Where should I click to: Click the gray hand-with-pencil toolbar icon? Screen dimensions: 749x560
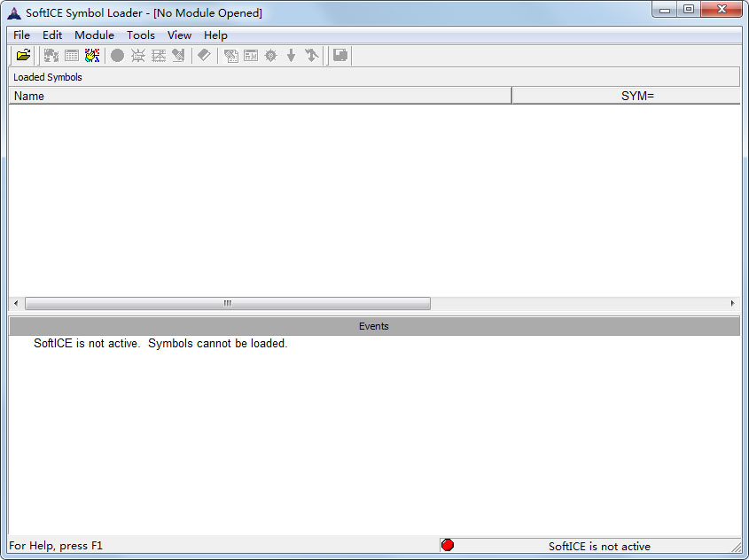(x=179, y=55)
